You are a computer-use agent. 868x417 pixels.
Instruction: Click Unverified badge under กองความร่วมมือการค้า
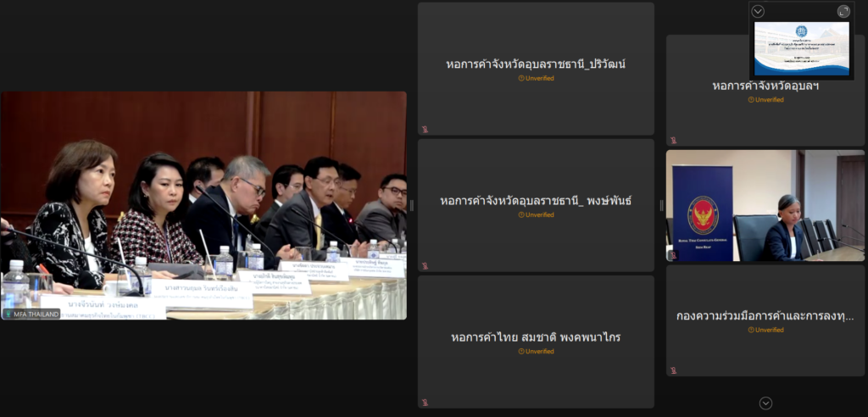tap(765, 330)
